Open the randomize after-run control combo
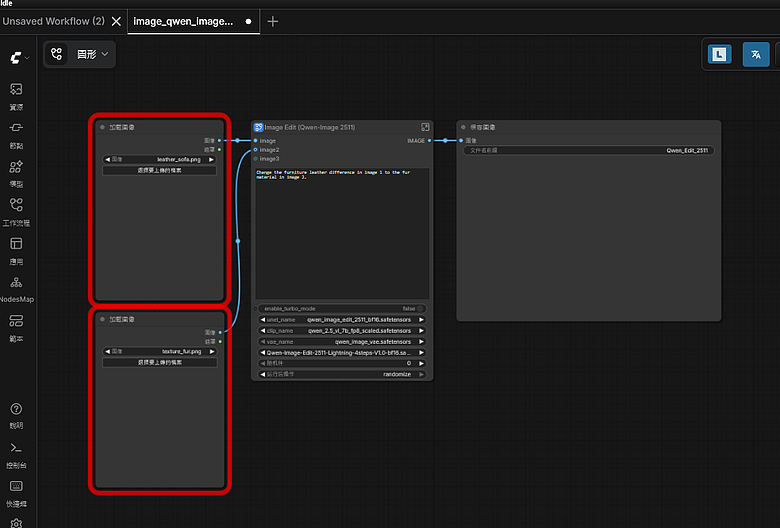Screen dimensions: 780x528 [342, 374]
